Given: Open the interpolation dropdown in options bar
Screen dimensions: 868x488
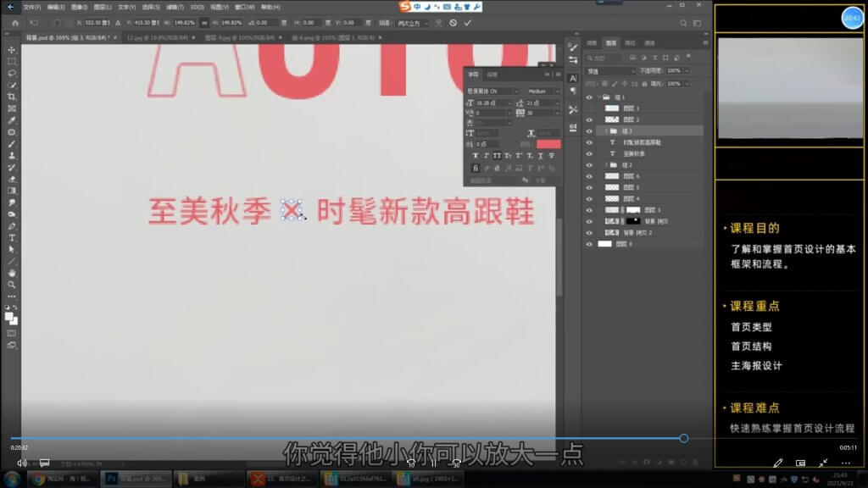Looking at the screenshot, I should 413,23.
